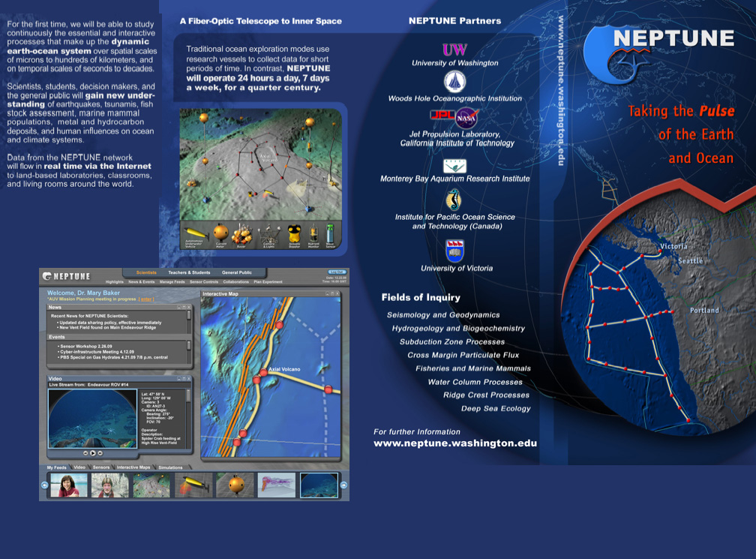Click the NEPTUNE logo in the portal header
Image resolution: width=756 pixels, height=559 pixels.
[66, 276]
